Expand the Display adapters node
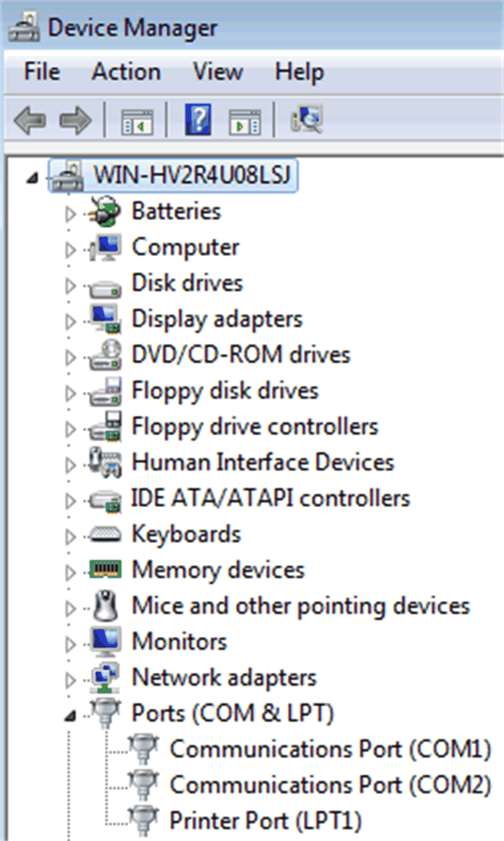The height and width of the screenshot is (841, 504). [x=70, y=321]
